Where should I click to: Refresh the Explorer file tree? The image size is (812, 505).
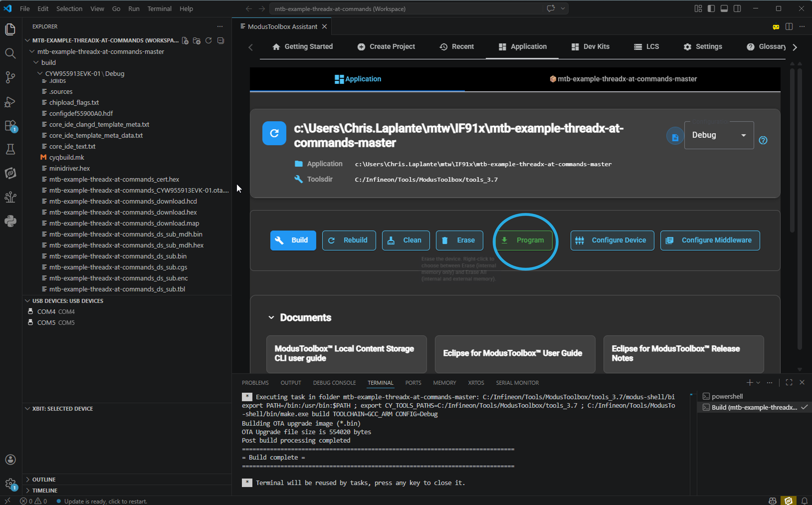209,40
